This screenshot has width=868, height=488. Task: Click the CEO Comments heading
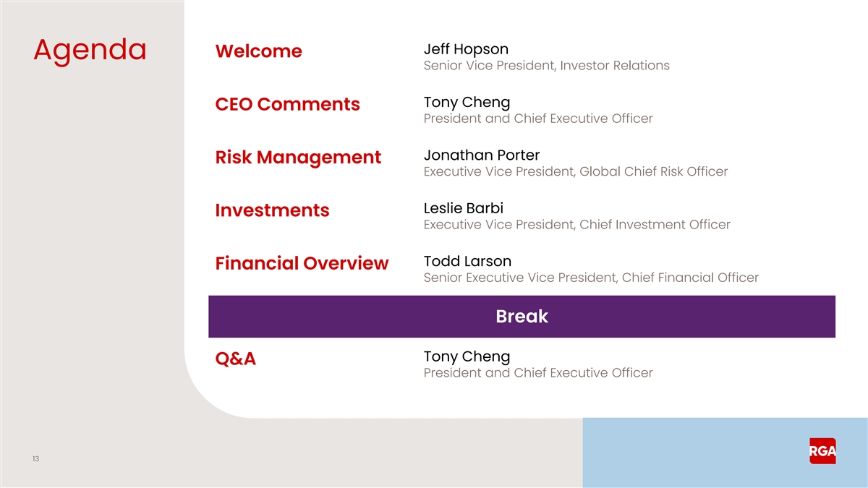[x=287, y=104]
